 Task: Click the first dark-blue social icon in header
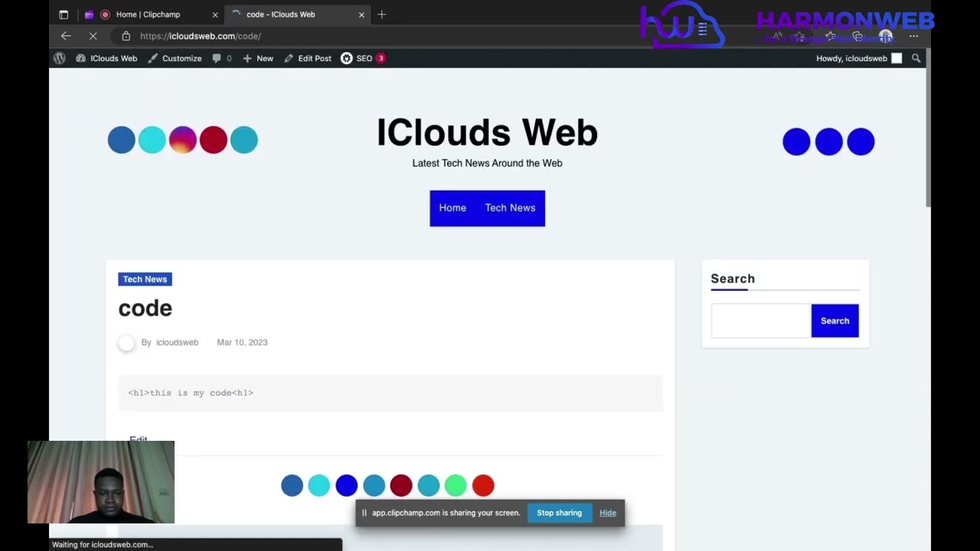point(122,140)
